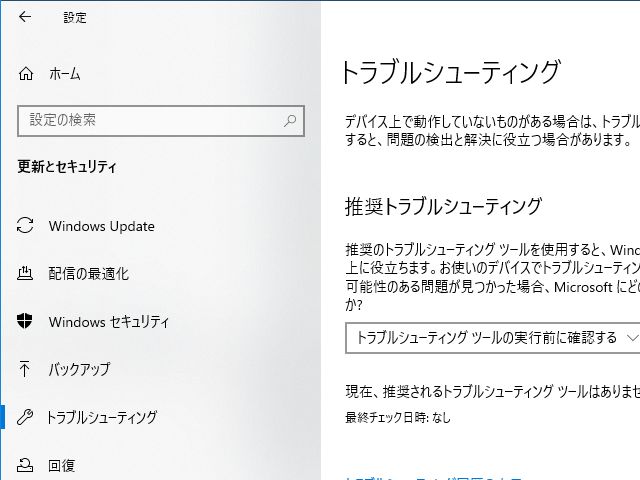The width and height of the screenshot is (640, 480).
Task: Go to the Windows セキュリティ page
Action: click(x=108, y=321)
